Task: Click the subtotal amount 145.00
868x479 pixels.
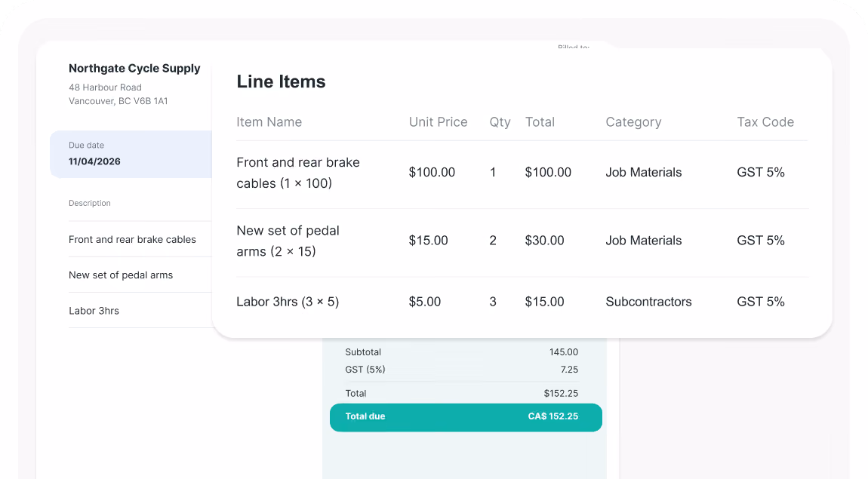Action: point(564,352)
